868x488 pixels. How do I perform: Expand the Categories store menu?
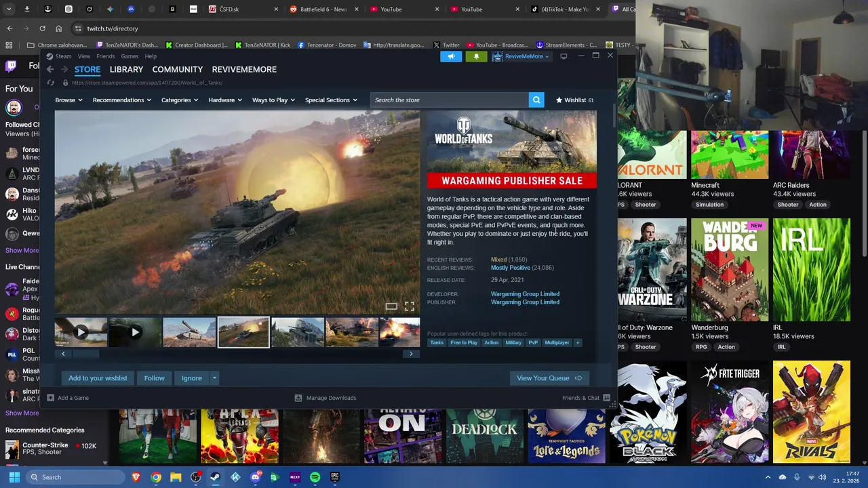click(180, 100)
